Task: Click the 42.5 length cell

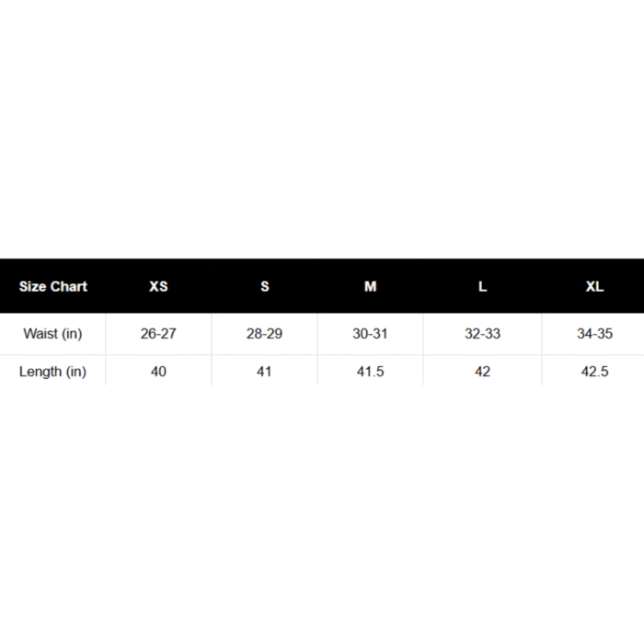Action: 594,372
